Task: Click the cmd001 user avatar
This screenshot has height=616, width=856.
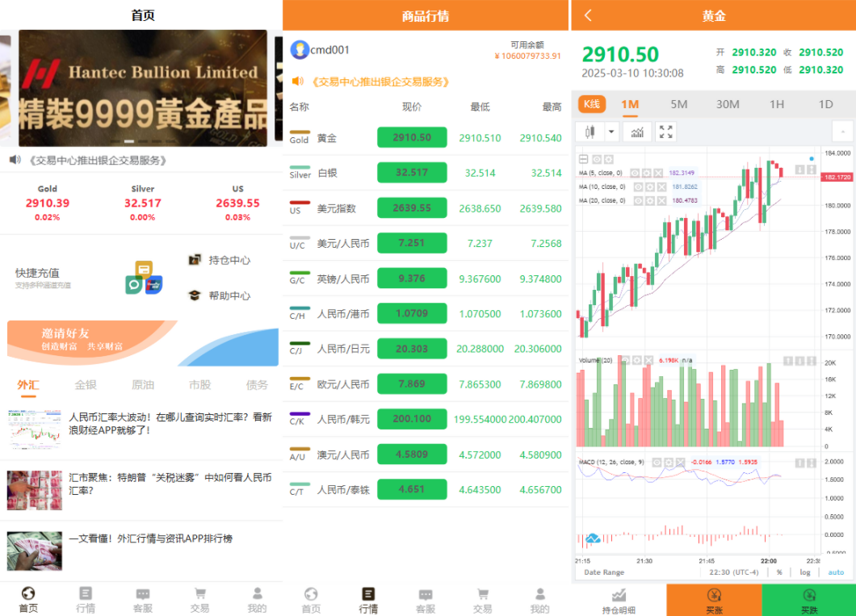Action: click(x=299, y=49)
